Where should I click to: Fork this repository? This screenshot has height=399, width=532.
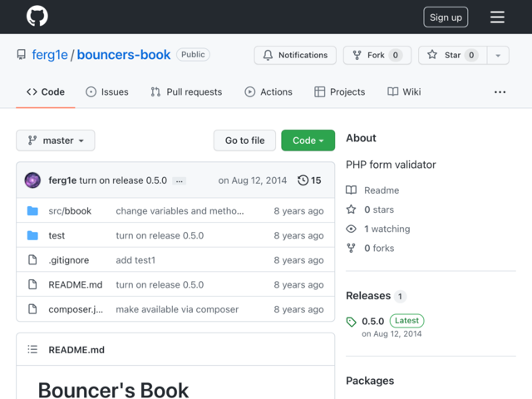pyautogui.click(x=377, y=55)
